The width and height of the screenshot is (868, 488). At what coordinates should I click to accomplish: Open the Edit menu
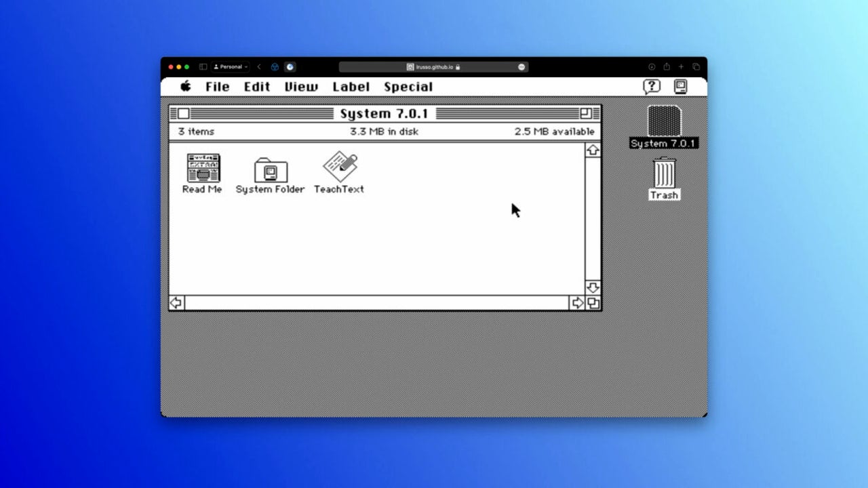(x=256, y=87)
